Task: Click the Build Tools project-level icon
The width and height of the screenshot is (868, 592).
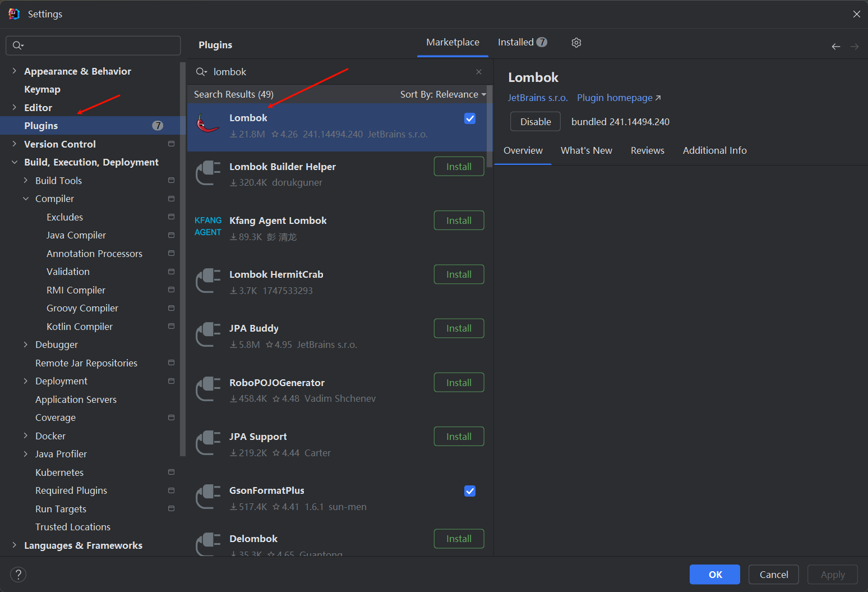Action: click(171, 180)
